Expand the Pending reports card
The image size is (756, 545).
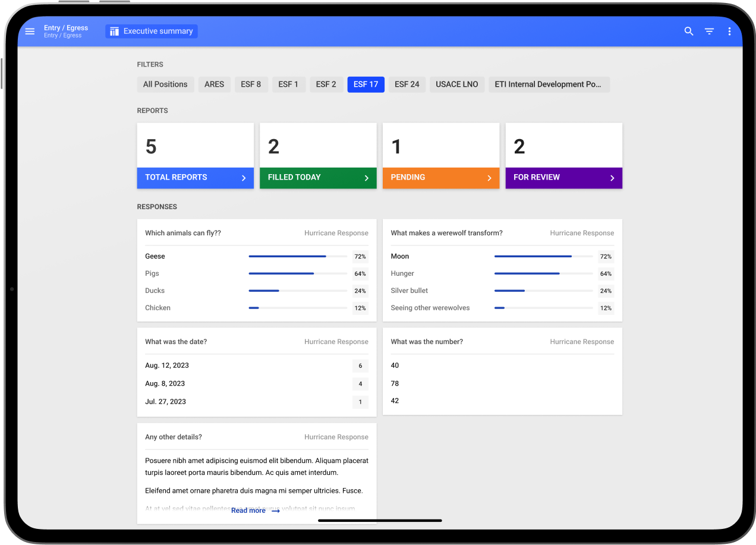point(440,178)
